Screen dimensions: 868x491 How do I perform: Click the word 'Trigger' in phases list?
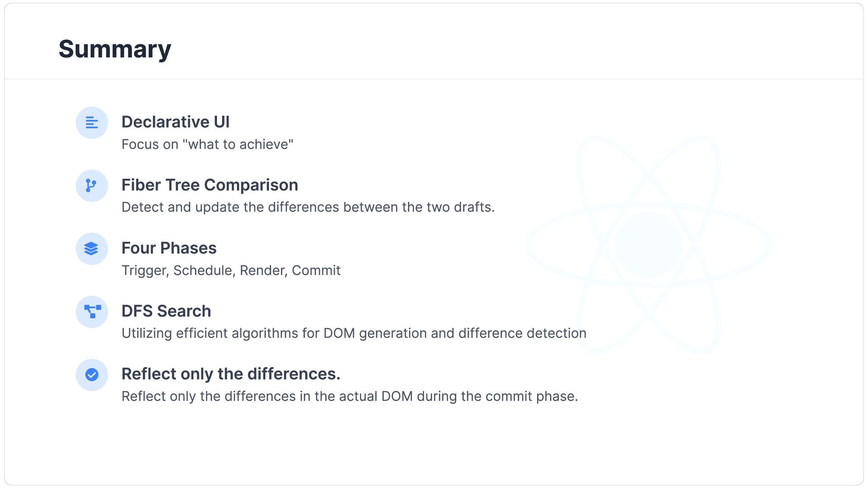pyautogui.click(x=145, y=270)
